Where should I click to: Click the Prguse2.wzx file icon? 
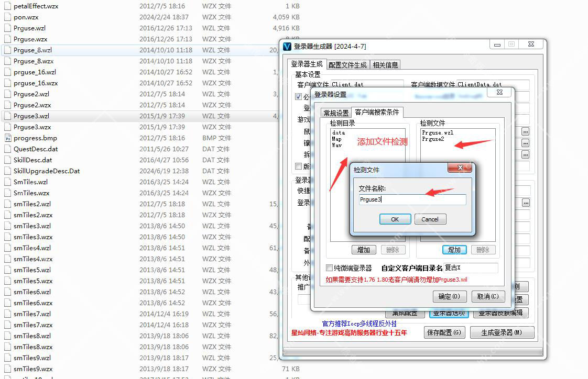coord(8,105)
